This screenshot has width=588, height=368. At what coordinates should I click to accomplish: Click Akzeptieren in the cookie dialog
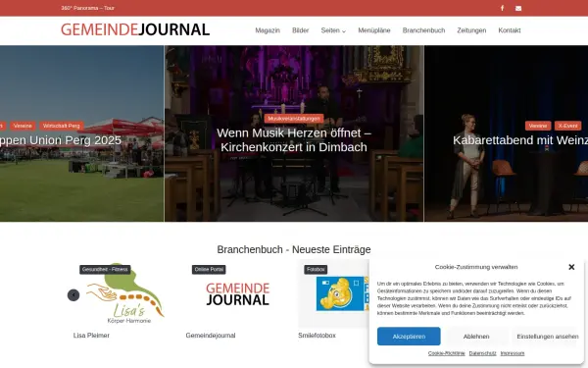pos(409,336)
